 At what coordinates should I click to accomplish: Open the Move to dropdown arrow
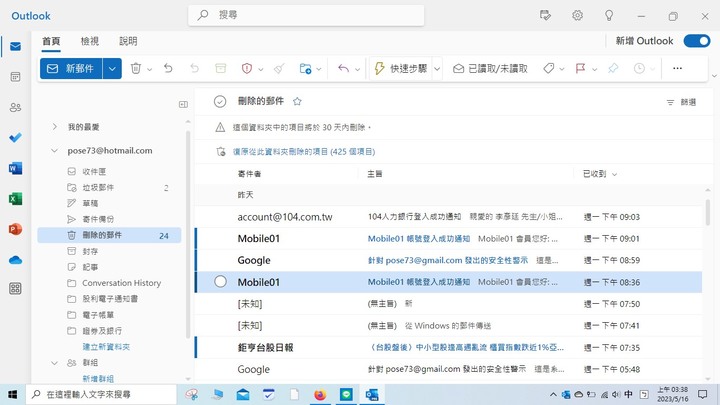pos(319,69)
